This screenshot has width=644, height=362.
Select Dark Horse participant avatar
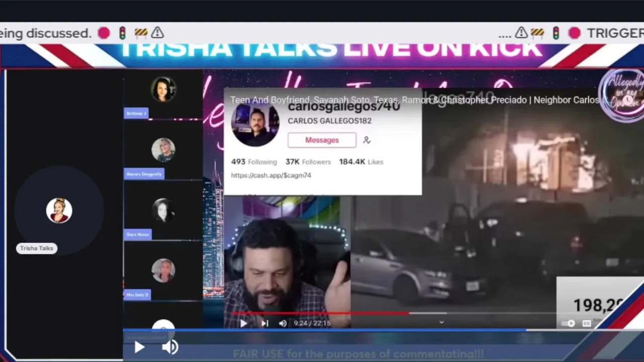point(163,210)
